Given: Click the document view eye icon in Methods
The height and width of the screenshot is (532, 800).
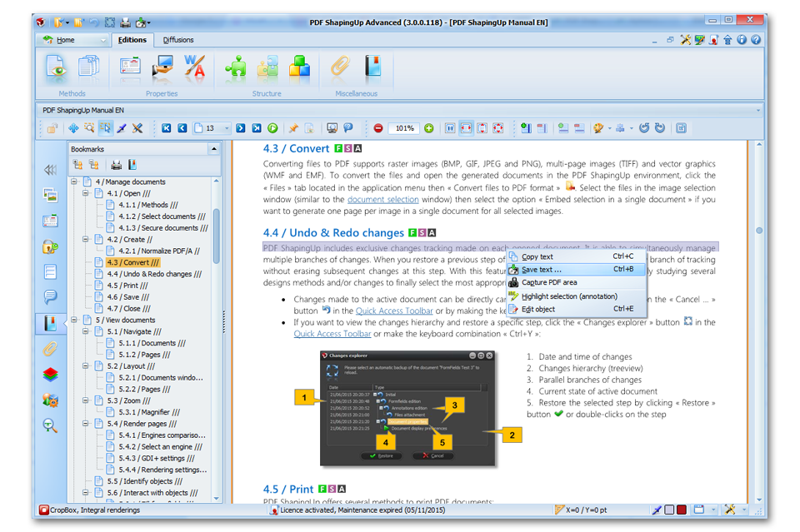Looking at the screenshot, I should 56,67.
